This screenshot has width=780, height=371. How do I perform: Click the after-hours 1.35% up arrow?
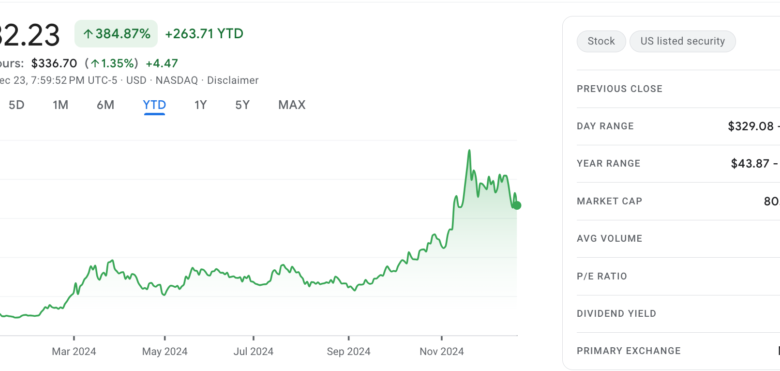point(95,64)
